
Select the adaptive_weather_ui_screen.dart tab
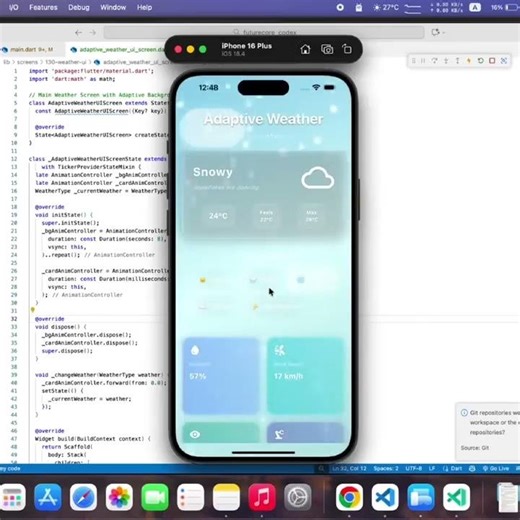tap(118, 50)
